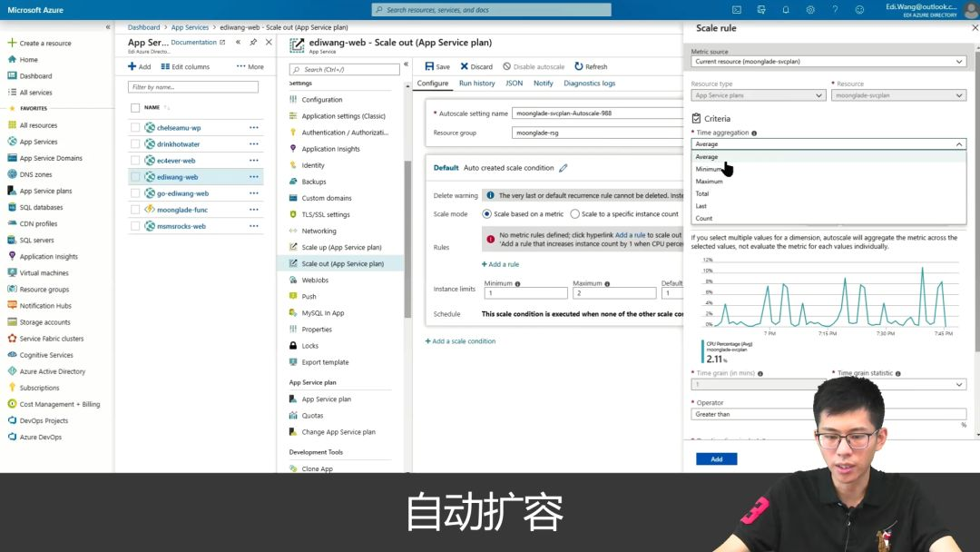The height and width of the screenshot is (552, 980).
Task: Click the Save toolbar icon
Action: point(429,66)
